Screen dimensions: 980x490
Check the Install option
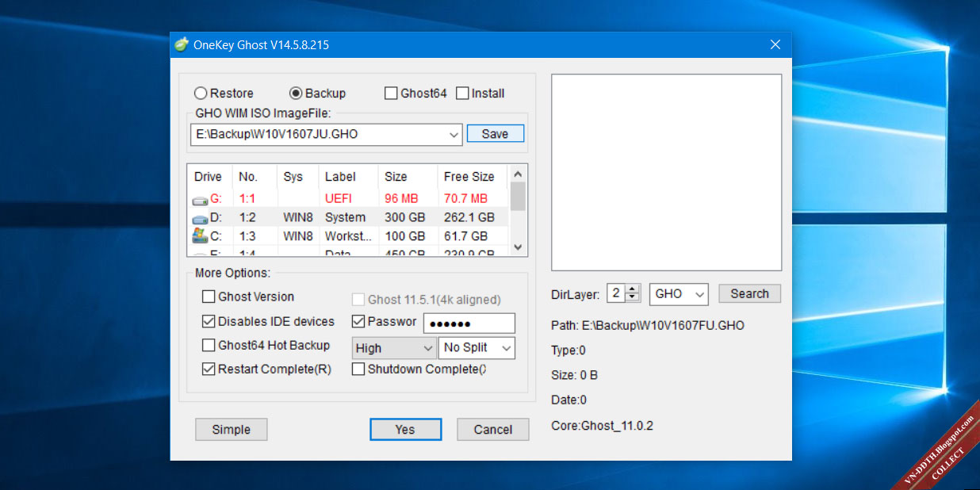click(x=463, y=93)
